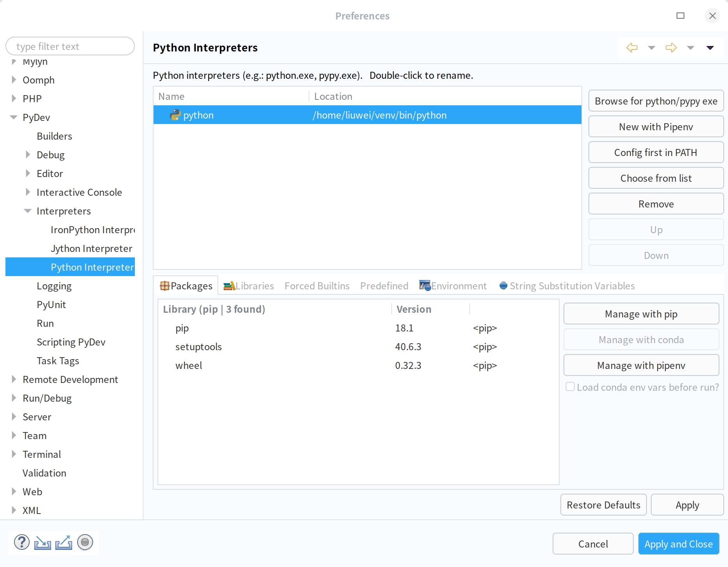Viewport: 728px width, 567px height.
Task: Sort by the Version column header
Action: (x=431, y=309)
